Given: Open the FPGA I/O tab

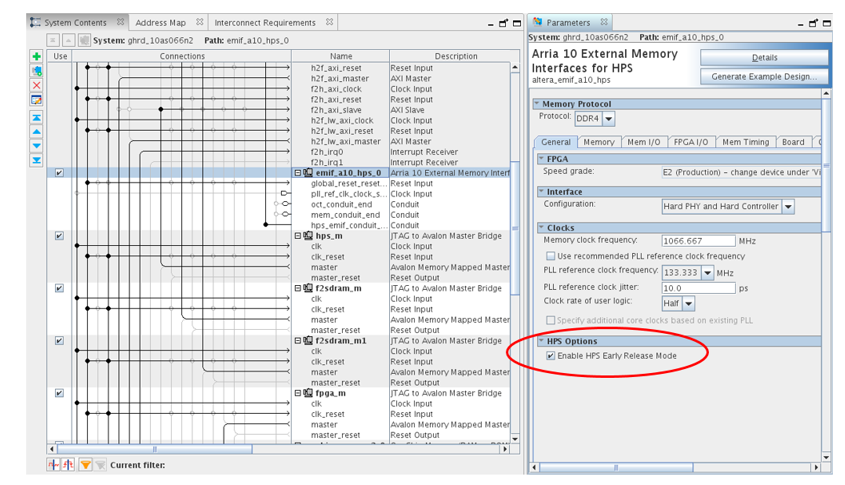Looking at the screenshot, I should click(691, 142).
